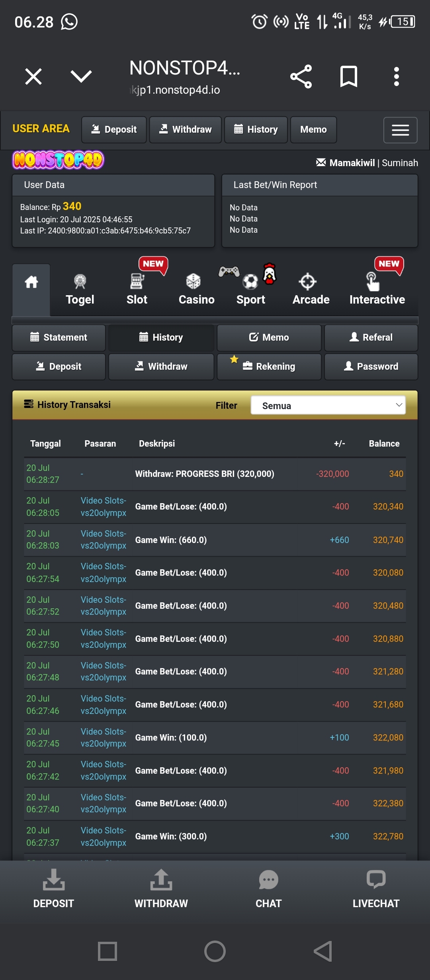This screenshot has width=430, height=980.
Task: Open the browser three-dot overflow menu
Action: (397, 76)
